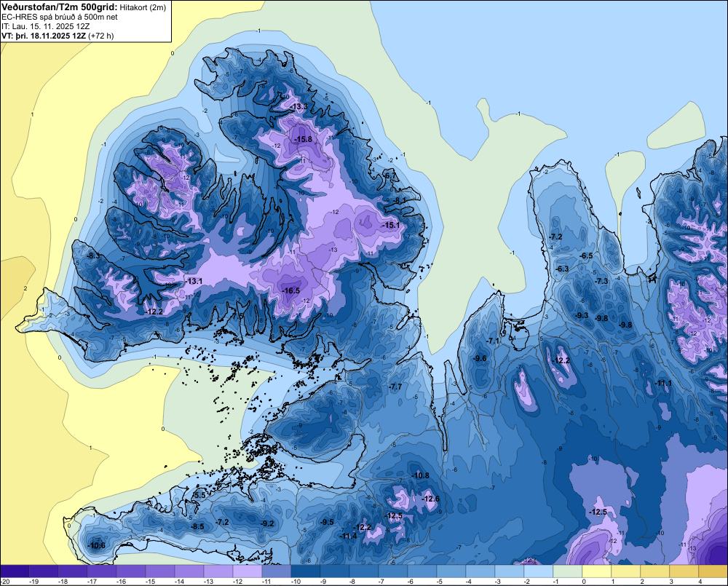Click the blue legend swatch between -6 and -5
Viewport: 728px width, 586px height.
(x=422, y=571)
